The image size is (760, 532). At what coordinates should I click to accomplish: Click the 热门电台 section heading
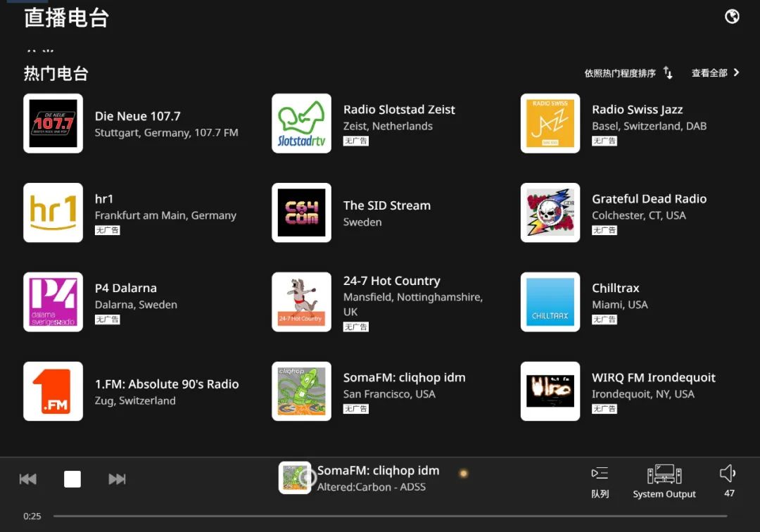pos(56,73)
